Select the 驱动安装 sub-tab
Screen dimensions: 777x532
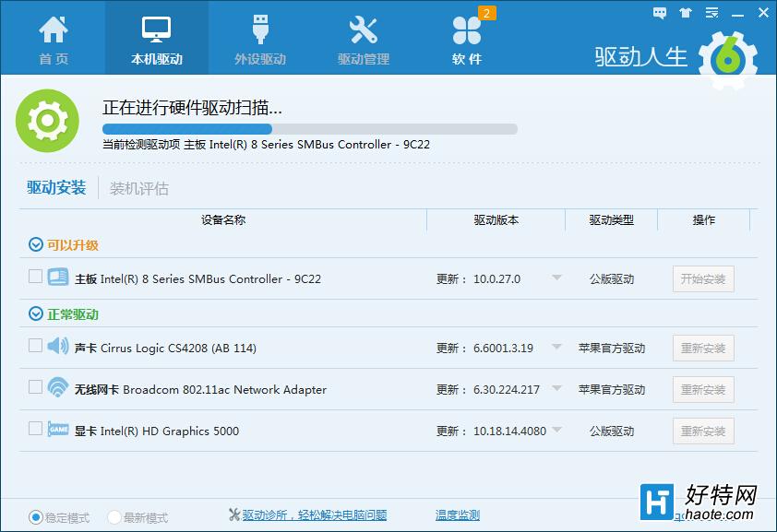pyautogui.click(x=56, y=187)
